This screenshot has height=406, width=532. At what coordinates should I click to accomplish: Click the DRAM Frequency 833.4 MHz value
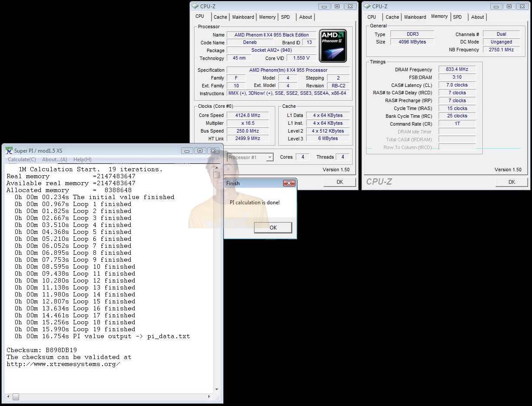click(x=457, y=69)
